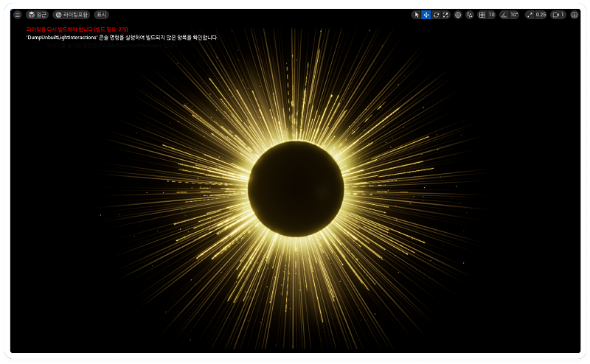Open grid snap size value 10
The image size is (590, 364).
(491, 15)
